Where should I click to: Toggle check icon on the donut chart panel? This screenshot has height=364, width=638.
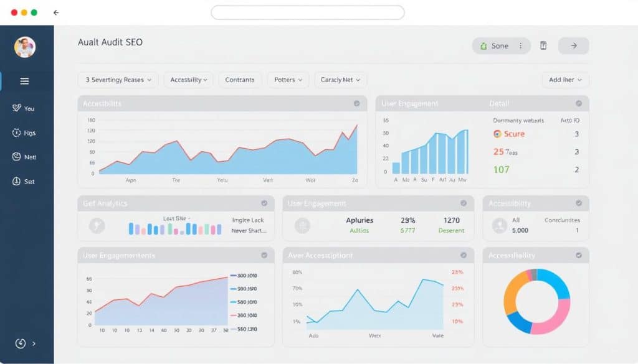click(x=579, y=255)
